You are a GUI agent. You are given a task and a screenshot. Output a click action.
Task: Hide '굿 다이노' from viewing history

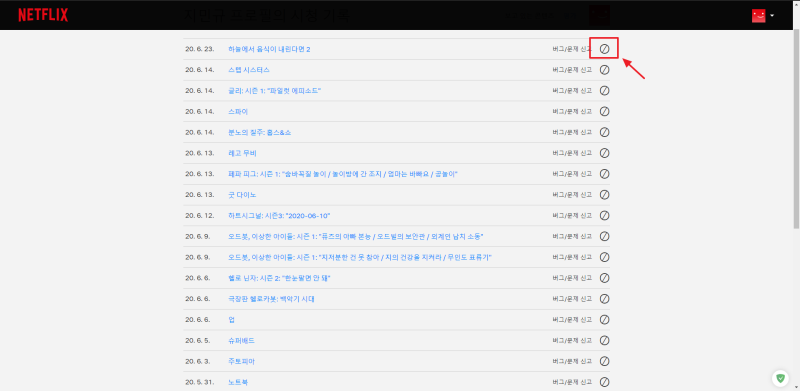[604, 194]
